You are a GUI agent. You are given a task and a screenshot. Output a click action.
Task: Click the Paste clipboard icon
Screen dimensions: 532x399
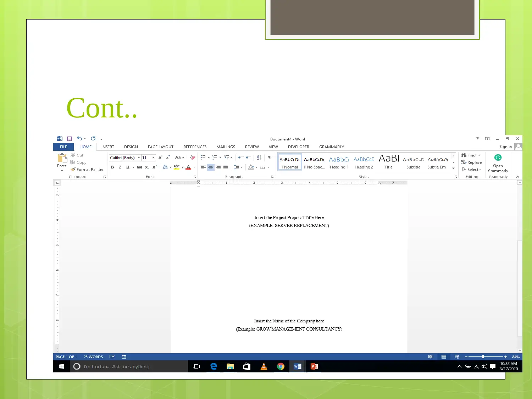pos(62,158)
